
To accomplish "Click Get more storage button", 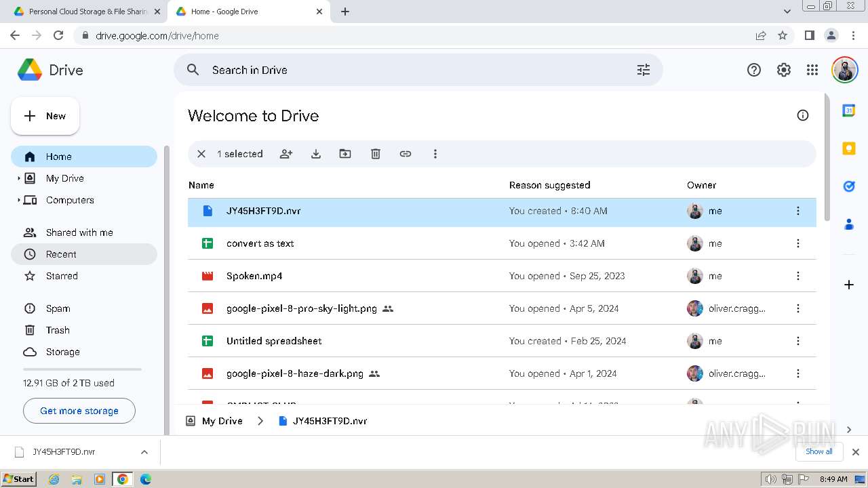I will pos(79,411).
